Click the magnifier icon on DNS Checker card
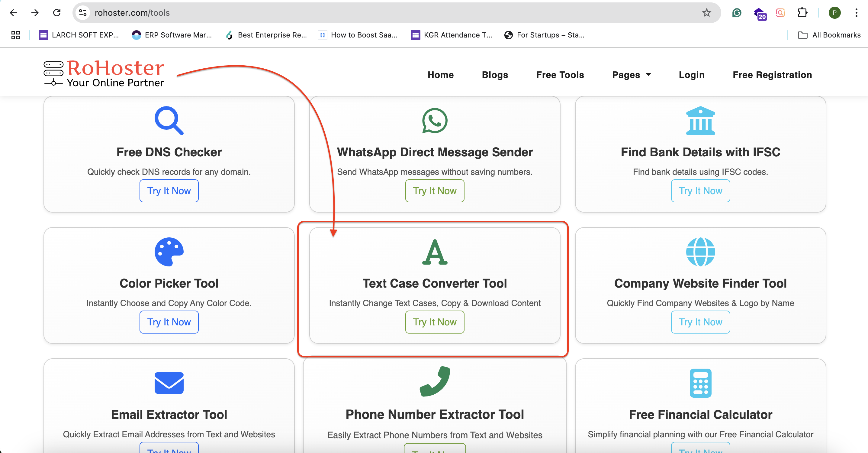The image size is (868, 453). coord(169,120)
